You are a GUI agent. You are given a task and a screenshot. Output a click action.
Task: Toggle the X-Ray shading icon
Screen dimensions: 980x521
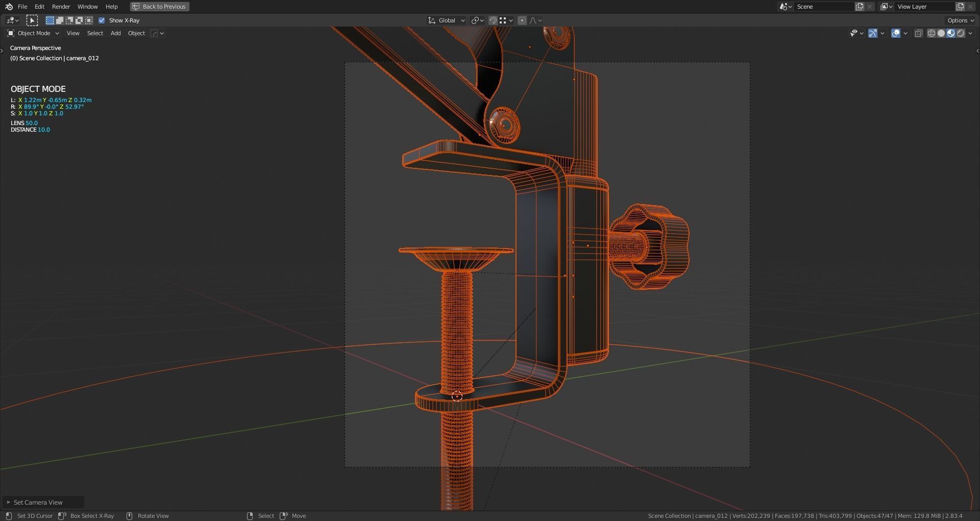pos(918,33)
